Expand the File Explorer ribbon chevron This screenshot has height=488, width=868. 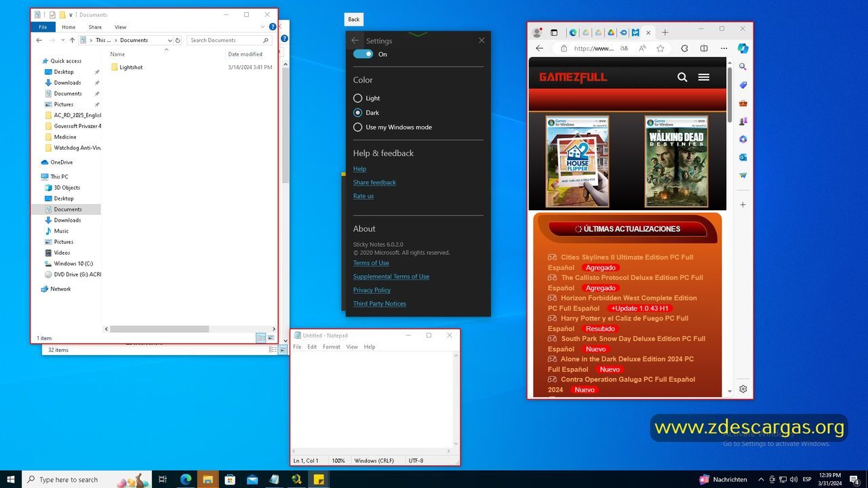[x=262, y=27]
